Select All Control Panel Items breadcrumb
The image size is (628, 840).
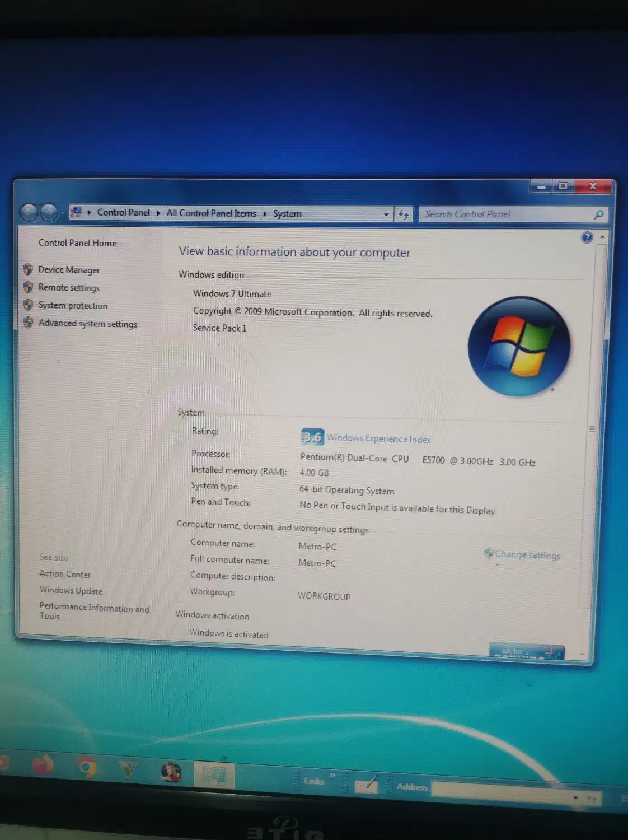pyautogui.click(x=211, y=213)
